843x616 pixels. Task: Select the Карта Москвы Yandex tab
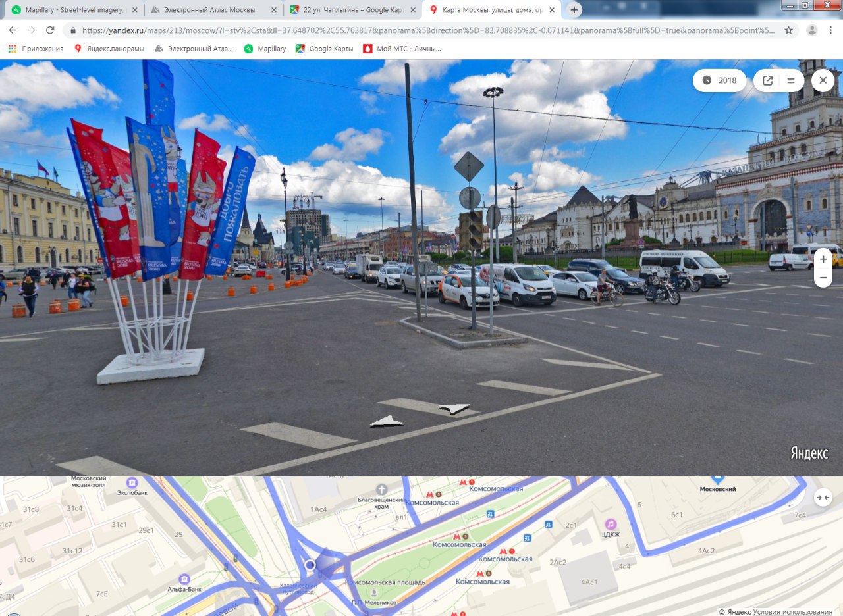coord(493,10)
